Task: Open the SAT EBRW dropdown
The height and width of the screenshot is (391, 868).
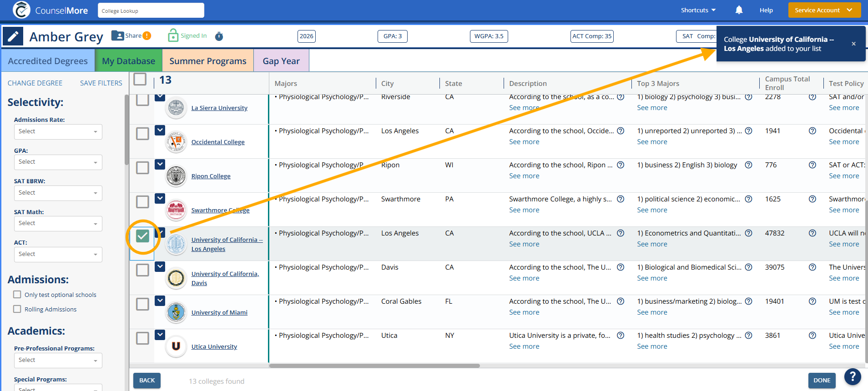Action: pos(58,193)
